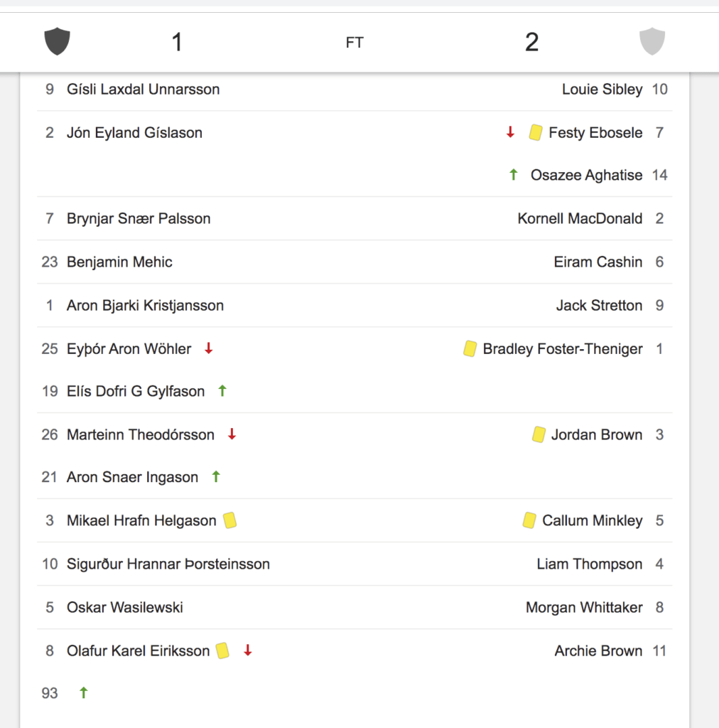Click the away team light shield crest

coord(652,41)
